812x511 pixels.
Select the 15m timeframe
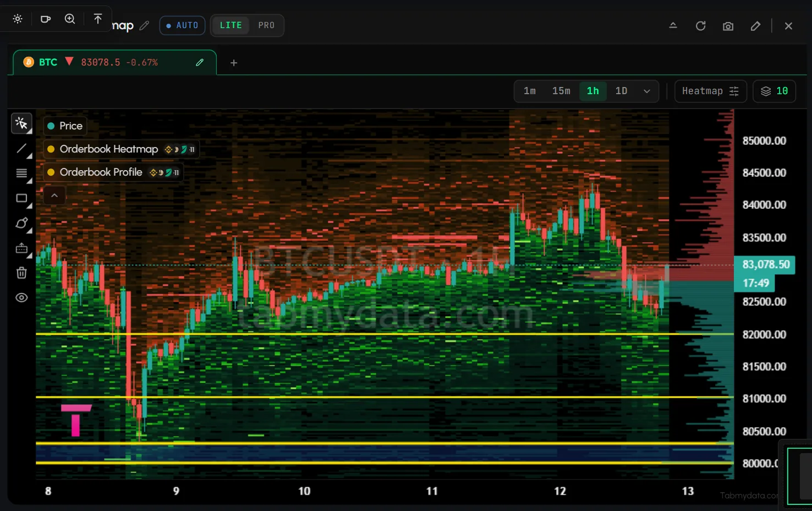click(x=561, y=91)
